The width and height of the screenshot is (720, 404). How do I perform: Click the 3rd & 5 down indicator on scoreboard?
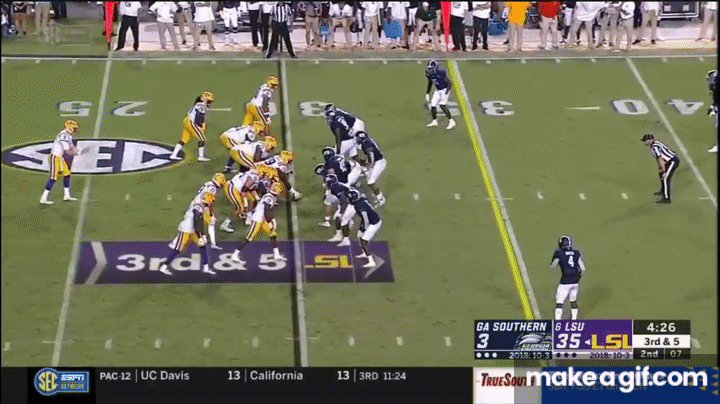(661, 341)
